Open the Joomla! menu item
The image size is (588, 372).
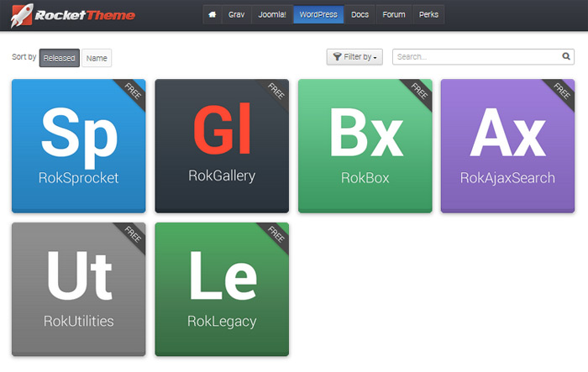[272, 14]
